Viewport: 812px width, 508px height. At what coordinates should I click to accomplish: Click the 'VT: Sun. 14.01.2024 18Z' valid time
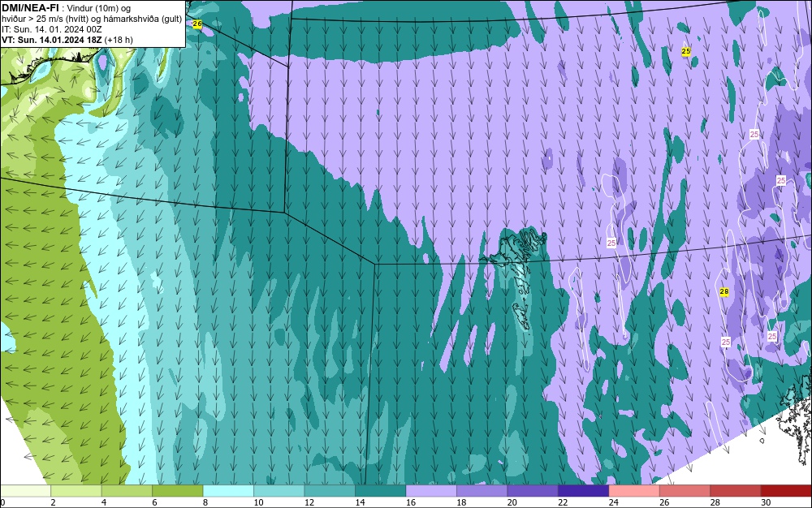(x=51, y=40)
